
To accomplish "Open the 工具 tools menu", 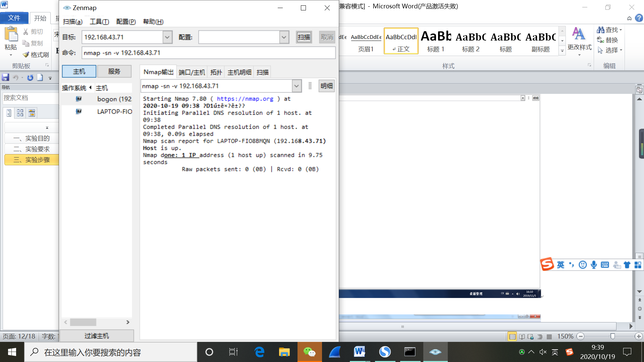I will click(99, 22).
